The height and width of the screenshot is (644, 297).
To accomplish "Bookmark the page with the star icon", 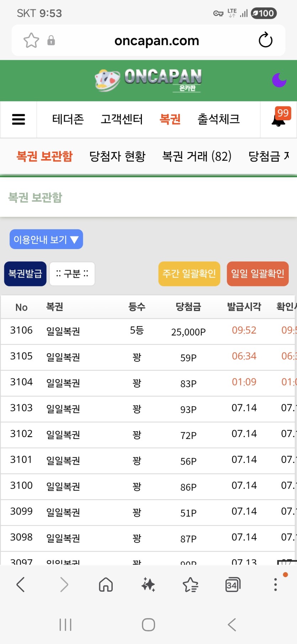I will pos(31,40).
